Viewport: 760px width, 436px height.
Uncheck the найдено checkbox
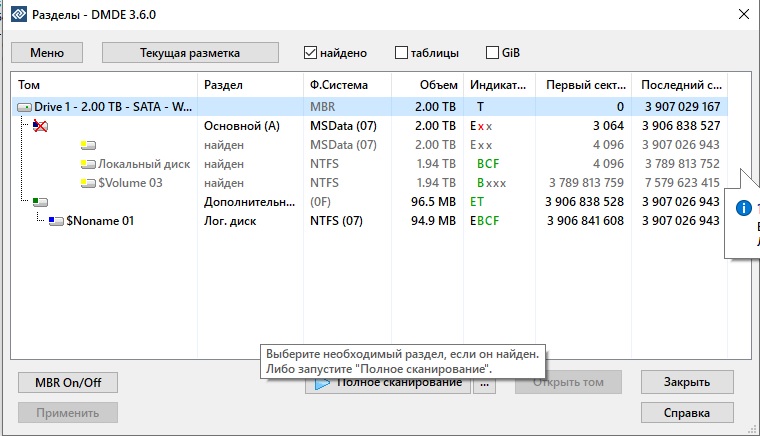(x=311, y=52)
